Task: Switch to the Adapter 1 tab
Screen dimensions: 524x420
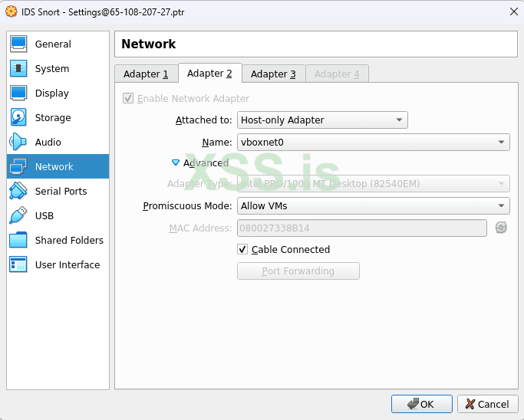Action: [x=146, y=74]
